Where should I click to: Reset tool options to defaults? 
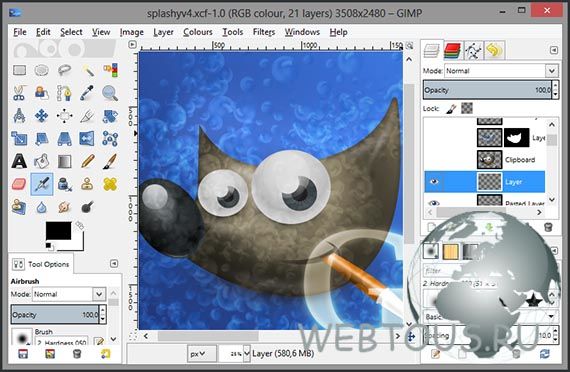(x=105, y=354)
